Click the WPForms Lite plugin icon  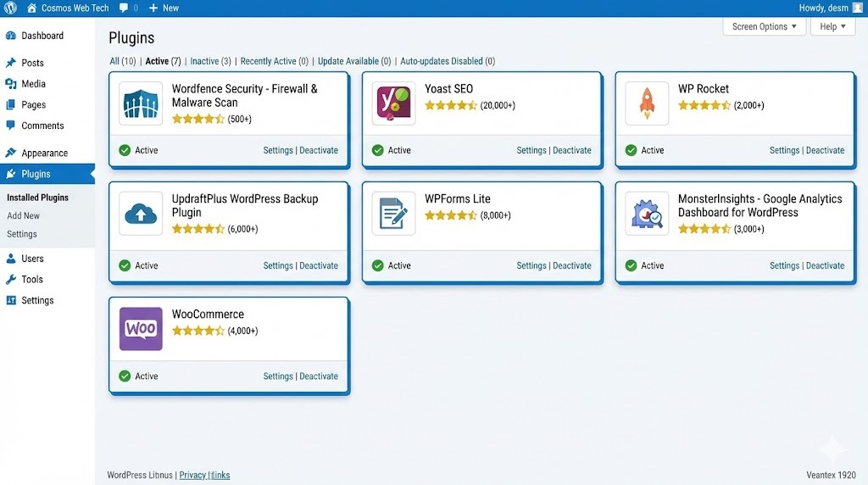point(393,214)
